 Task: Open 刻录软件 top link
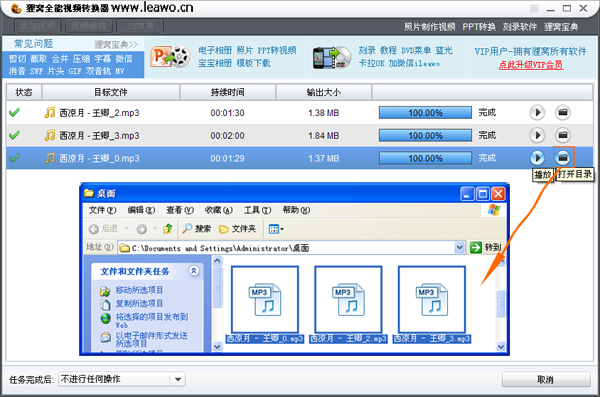coord(520,27)
